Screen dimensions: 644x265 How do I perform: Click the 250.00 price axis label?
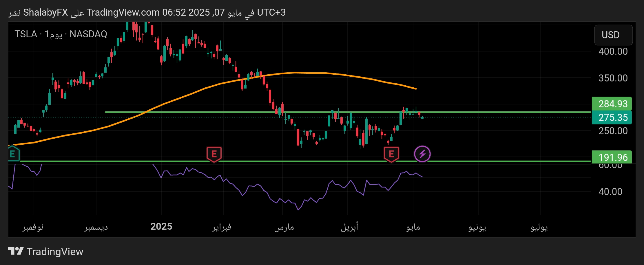[613, 131]
